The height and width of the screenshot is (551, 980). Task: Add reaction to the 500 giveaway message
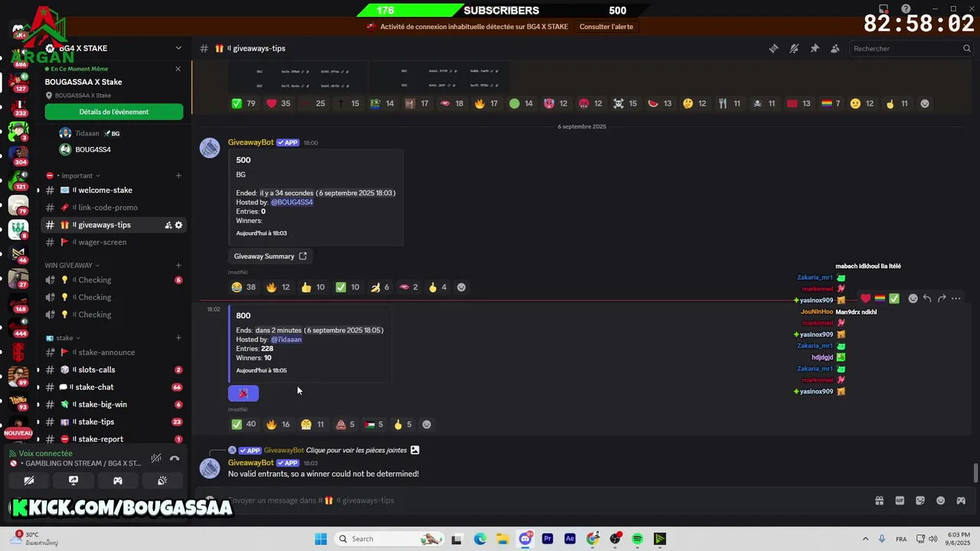(x=461, y=287)
